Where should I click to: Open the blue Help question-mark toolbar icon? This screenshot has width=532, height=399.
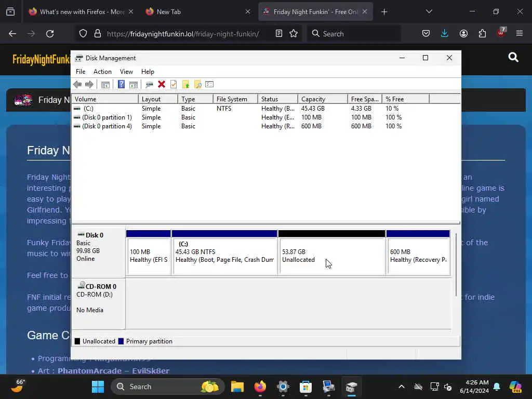pyautogui.click(x=121, y=84)
